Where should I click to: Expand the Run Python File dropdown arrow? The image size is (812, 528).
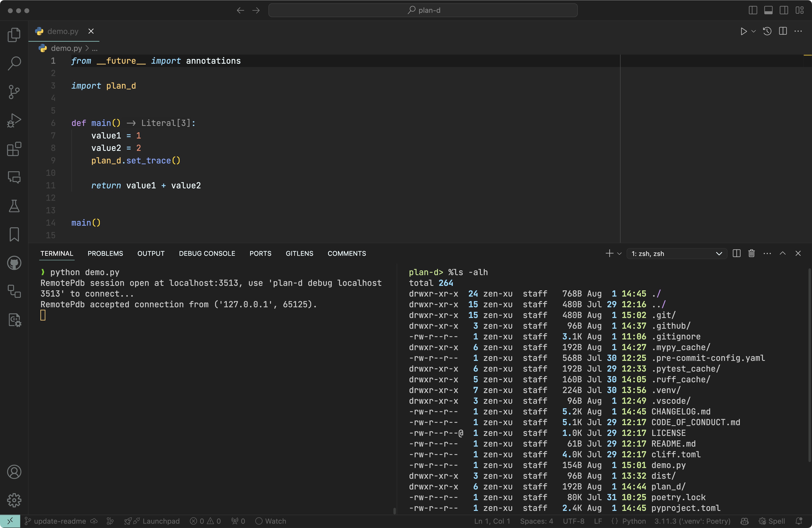click(x=754, y=31)
